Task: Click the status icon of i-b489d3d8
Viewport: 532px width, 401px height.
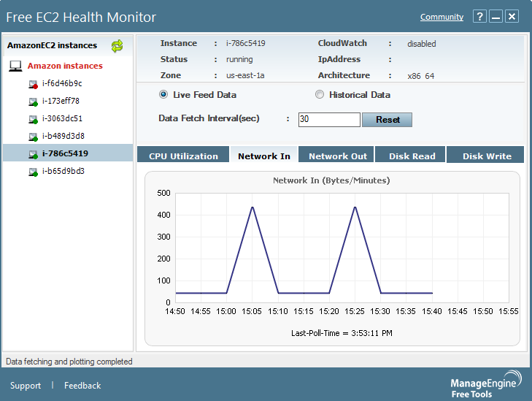Action: click(x=33, y=137)
